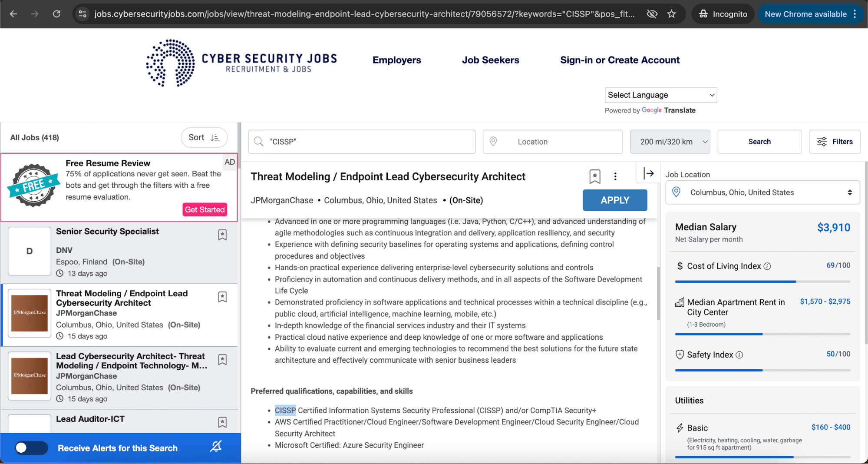Click the Search button
The height and width of the screenshot is (464, 868).
point(759,142)
